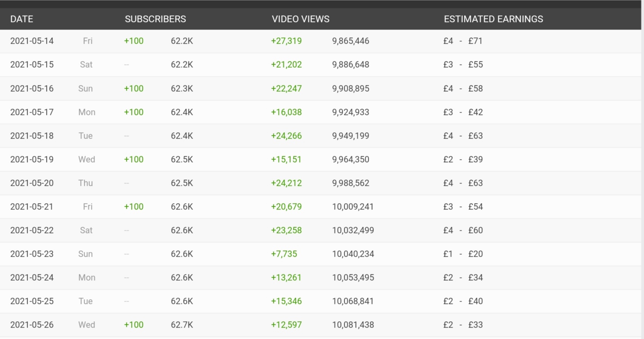Click the £4 - £63 earnings for 2021-05-18
The height and width of the screenshot is (339, 644).
tap(463, 136)
